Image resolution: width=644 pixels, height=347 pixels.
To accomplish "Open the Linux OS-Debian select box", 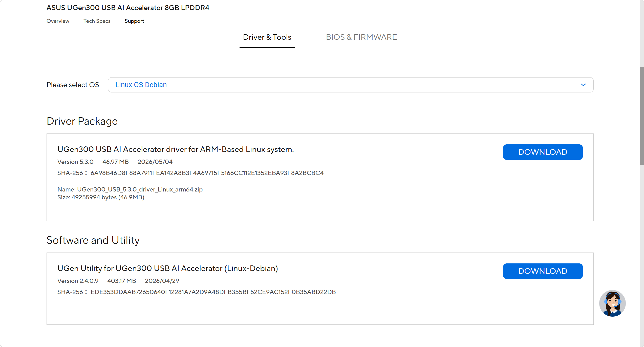I will click(351, 85).
